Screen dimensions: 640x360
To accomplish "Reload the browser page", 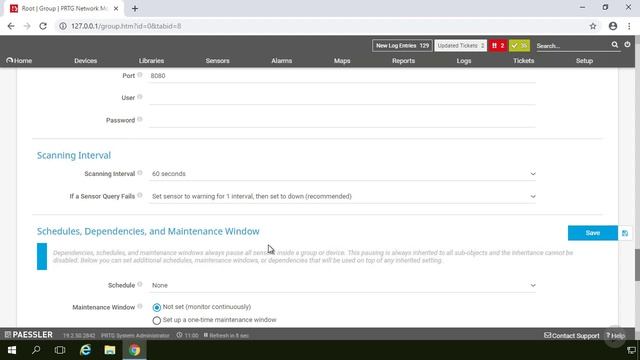I will [43, 26].
